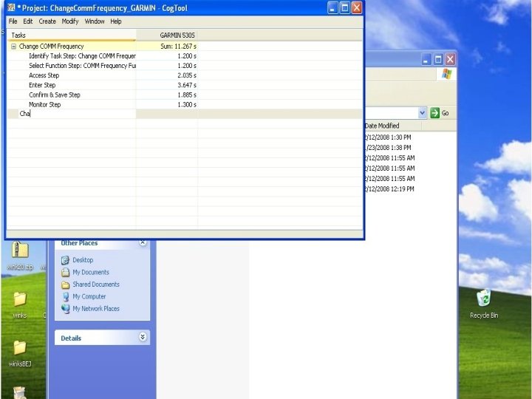
Task: Close the CogTool window
Action: coord(357,8)
